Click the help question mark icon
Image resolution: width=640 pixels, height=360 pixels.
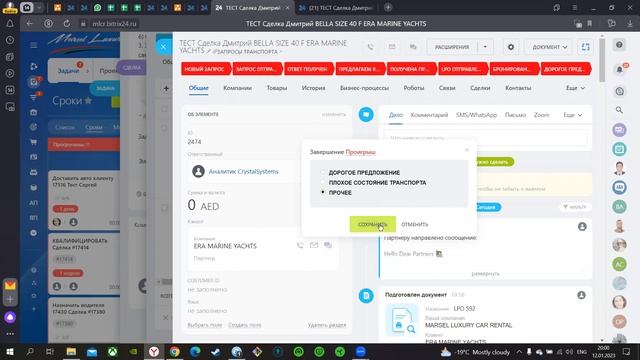coord(619,45)
